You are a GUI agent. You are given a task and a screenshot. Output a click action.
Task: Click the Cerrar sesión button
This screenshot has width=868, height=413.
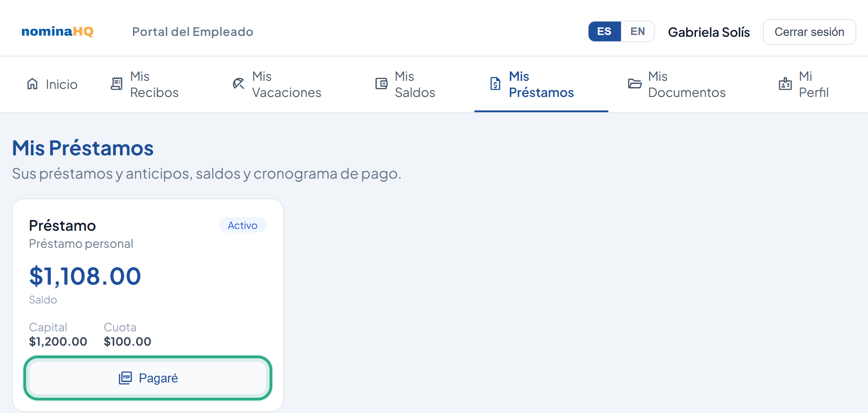tap(809, 32)
